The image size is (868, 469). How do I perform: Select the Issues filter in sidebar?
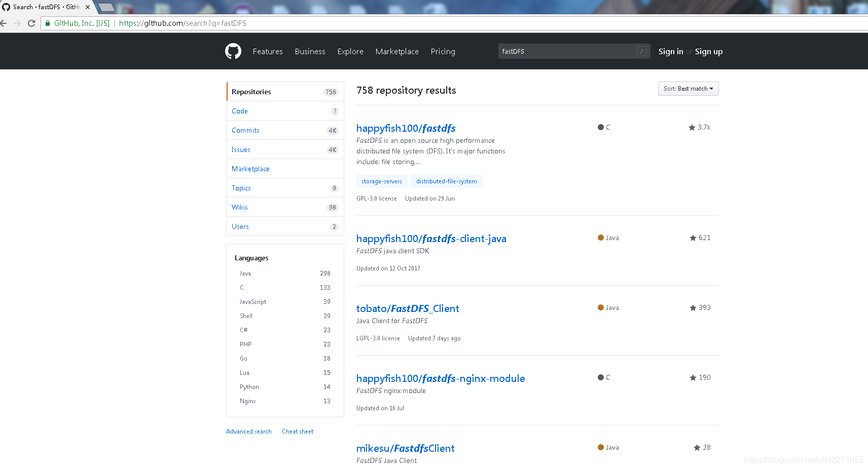click(x=285, y=149)
